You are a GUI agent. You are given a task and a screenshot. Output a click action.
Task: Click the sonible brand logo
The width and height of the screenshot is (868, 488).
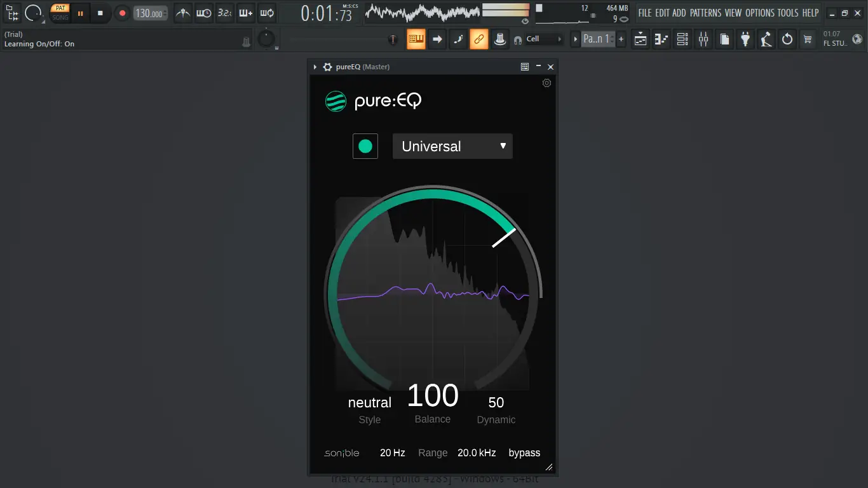[x=342, y=453]
